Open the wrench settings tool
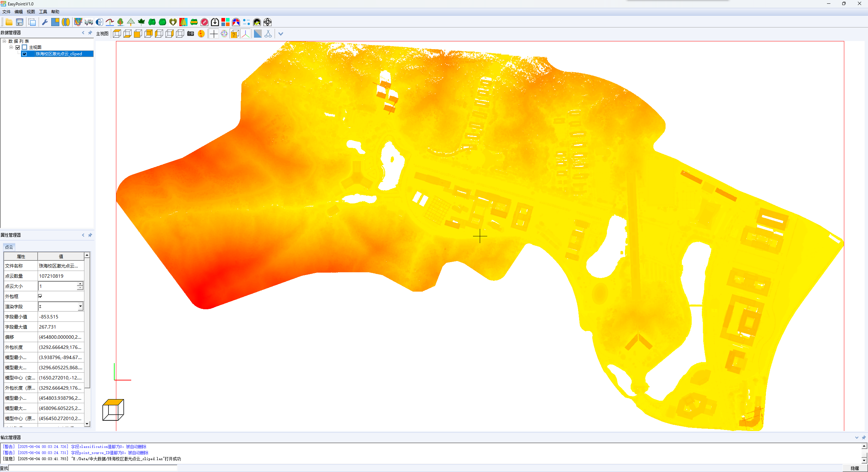The height and width of the screenshot is (472, 868). [x=44, y=22]
